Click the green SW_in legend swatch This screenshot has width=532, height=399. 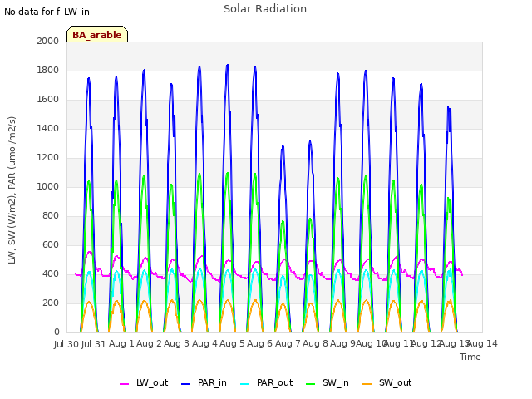[311, 384]
